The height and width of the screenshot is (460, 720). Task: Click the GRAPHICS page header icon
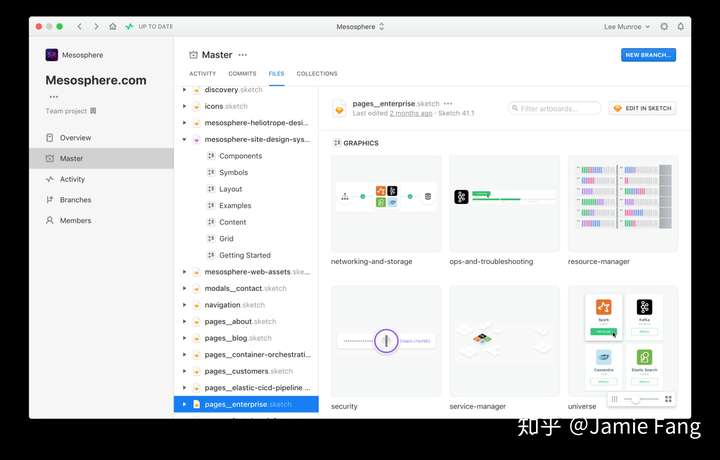(337, 143)
